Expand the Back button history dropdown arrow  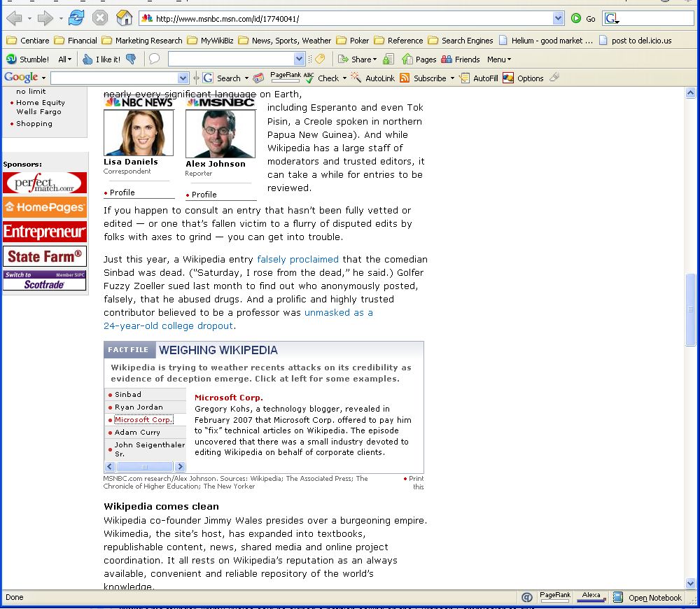click(29, 19)
